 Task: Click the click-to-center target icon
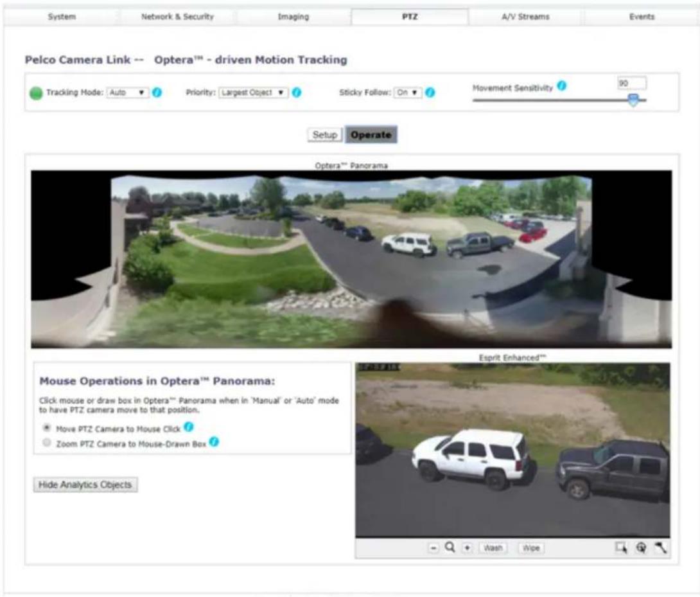pyautogui.click(x=641, y=548)
